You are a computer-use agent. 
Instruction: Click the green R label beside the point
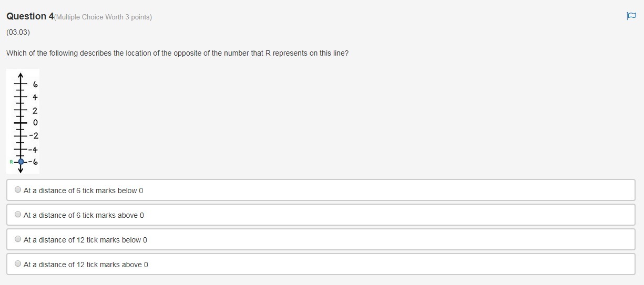click(11, 162)
